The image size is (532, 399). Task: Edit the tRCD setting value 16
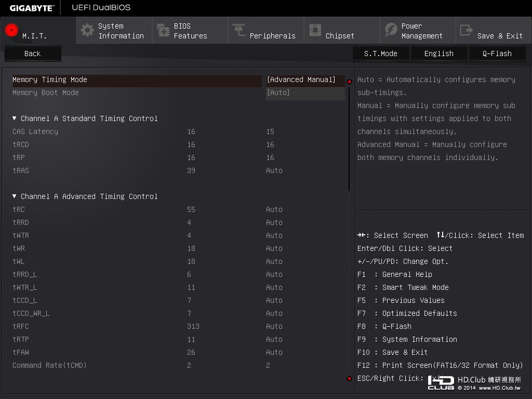click(x=270, y=144)
